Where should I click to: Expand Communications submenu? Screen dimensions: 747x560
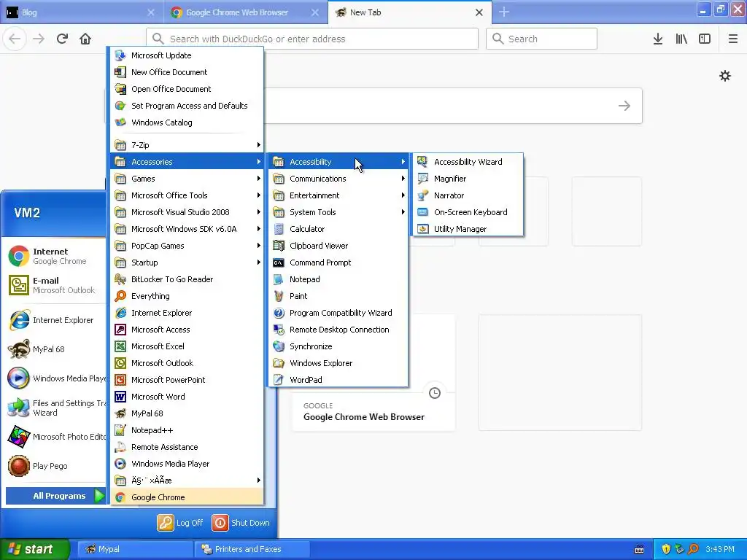tap(338, 179)
